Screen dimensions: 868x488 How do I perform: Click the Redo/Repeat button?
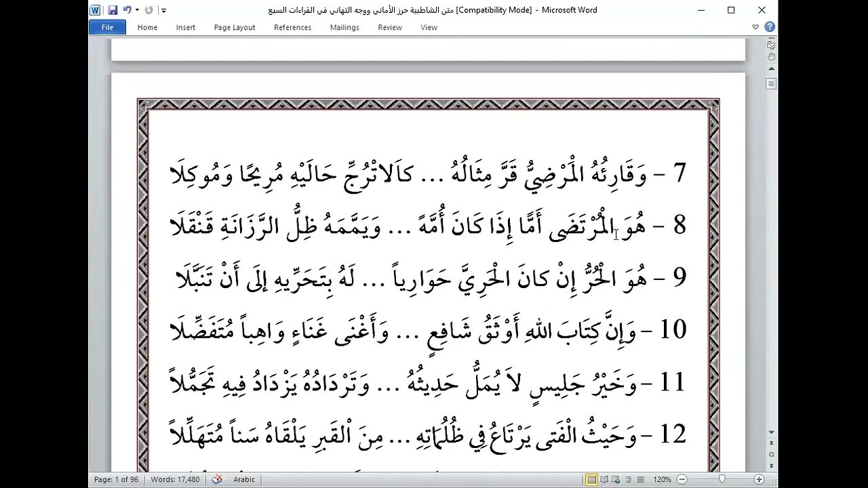click(149, 10)
